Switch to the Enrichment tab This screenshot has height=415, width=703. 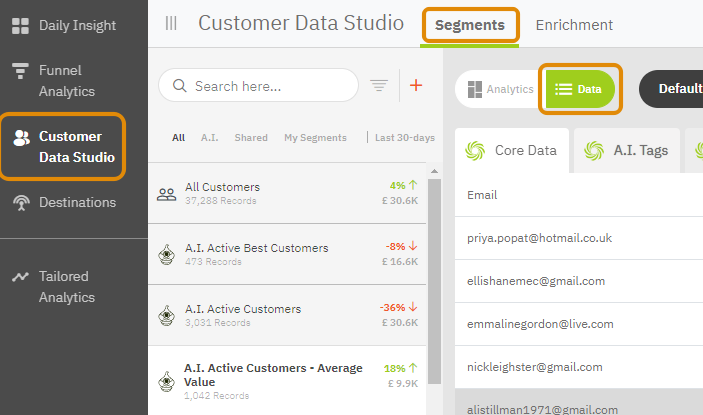(574, 25)
